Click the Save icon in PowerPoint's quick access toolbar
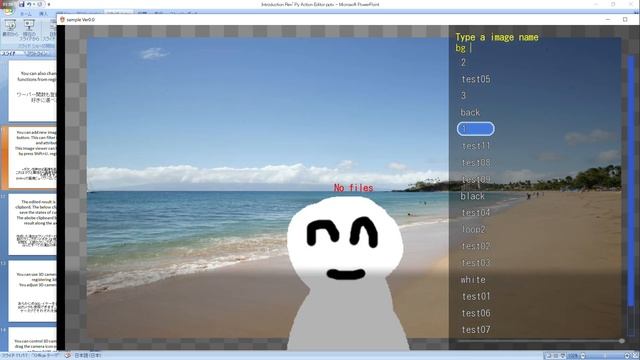The image size is (640, 360). (x=21, y=4)
